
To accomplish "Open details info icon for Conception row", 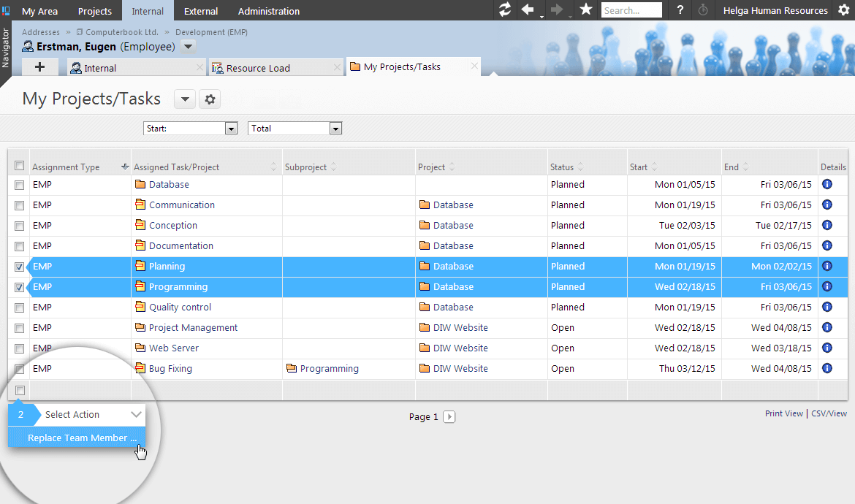I will coord(827,225).
